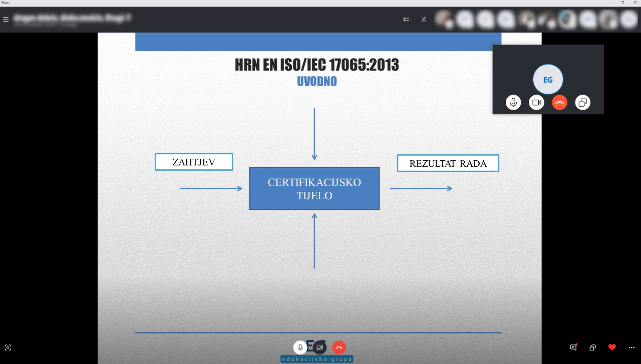
Task: Click the add participant icon
Action: tap(424, 20)
